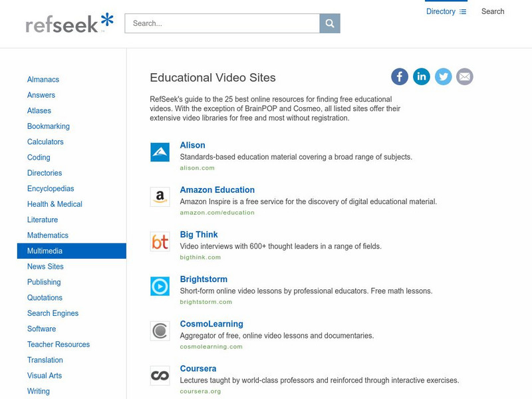Open the Brightstorm title link
Viewport: 532px width, 399px height.
point(203,279)
